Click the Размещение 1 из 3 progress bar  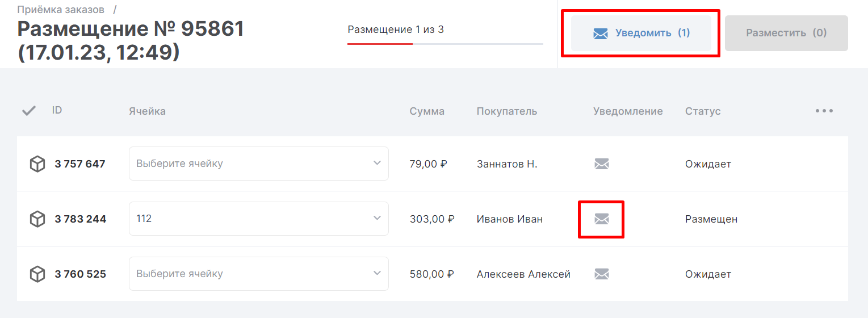(x=445, y=43)
